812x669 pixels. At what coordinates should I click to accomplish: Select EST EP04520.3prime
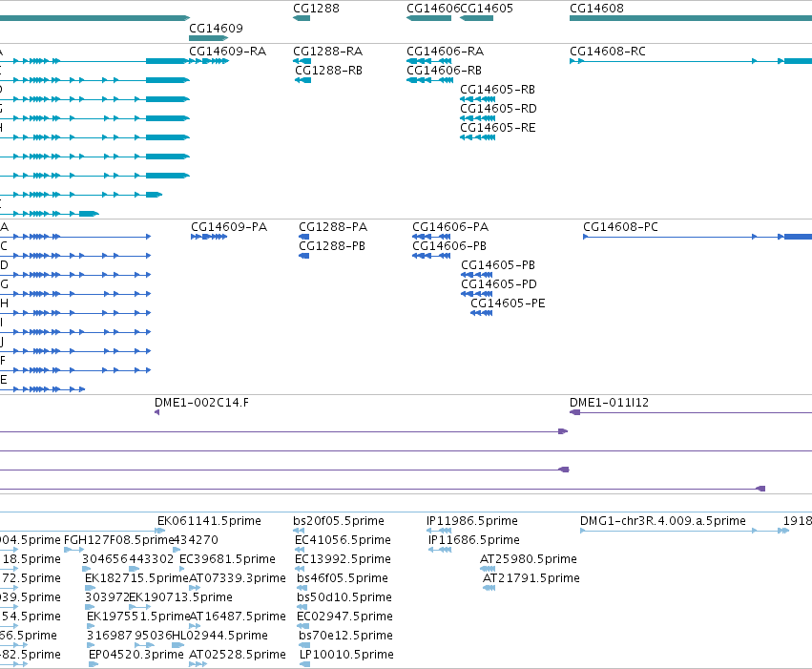click(136, 655)
